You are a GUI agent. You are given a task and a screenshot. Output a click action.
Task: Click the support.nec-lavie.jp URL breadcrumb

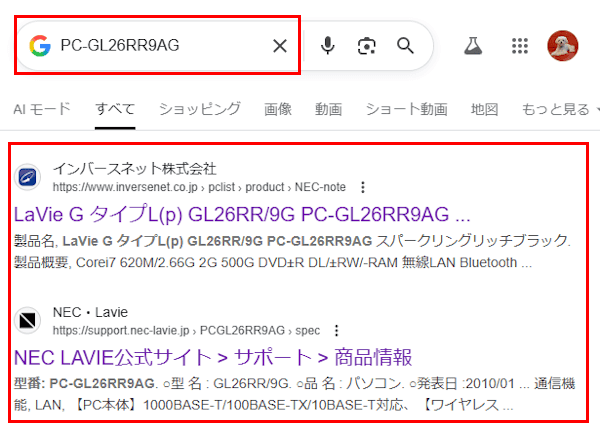tap(186, 330)
